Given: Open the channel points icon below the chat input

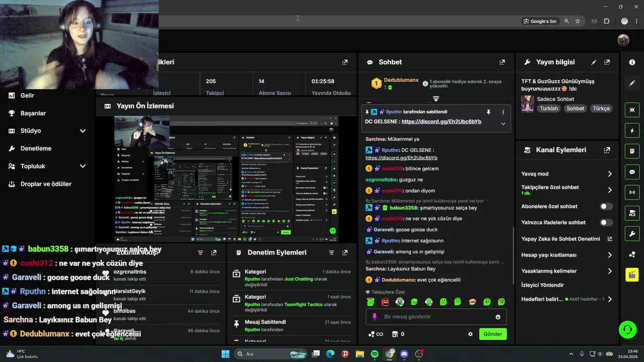Looking at the screenshot, I should (x=376, y=334).
